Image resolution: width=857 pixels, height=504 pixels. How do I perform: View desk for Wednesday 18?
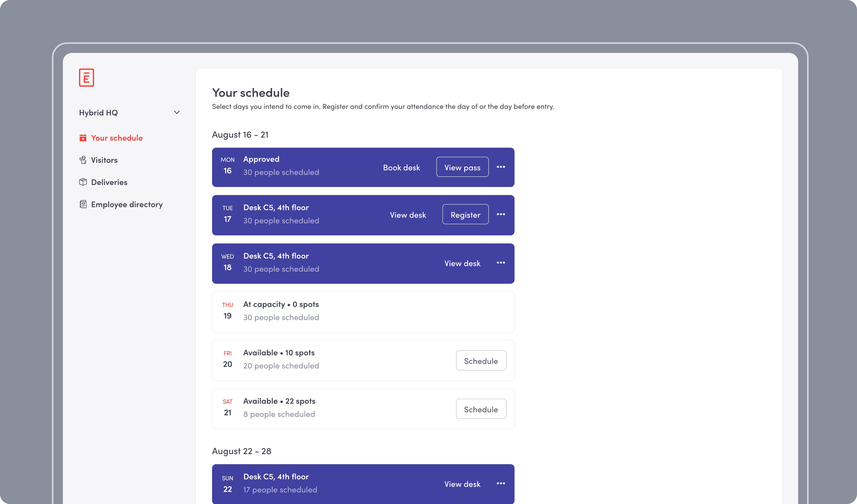point(462,263)
